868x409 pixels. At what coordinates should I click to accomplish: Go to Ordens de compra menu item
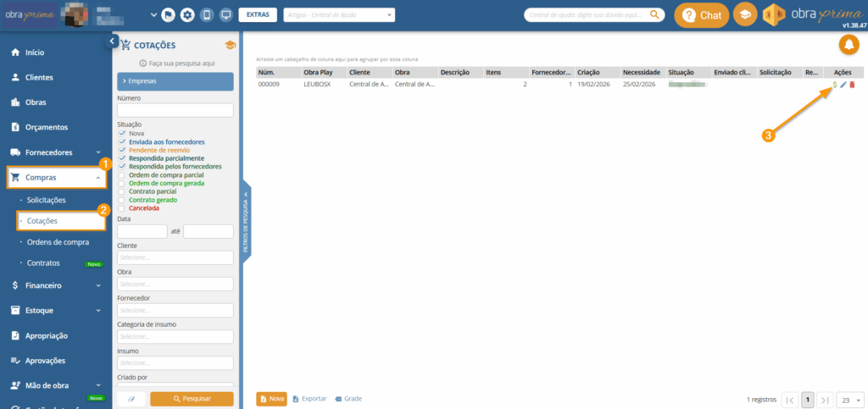(58, 242)
